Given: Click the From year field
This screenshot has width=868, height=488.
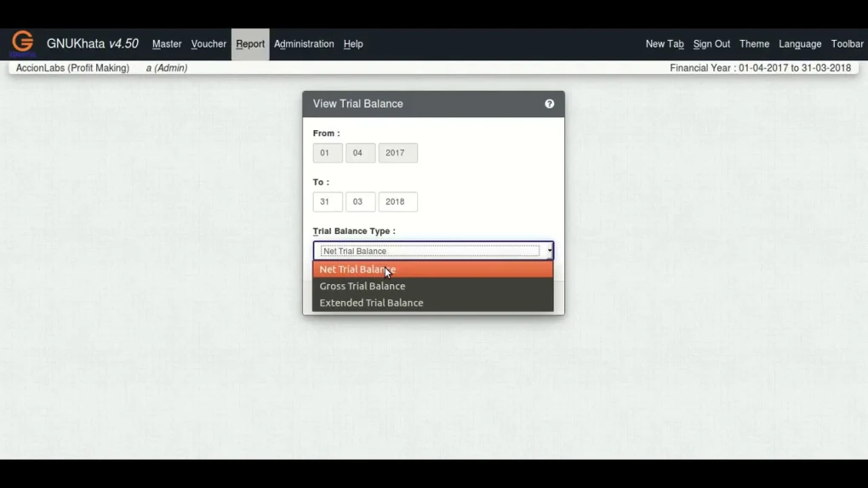Looking at the screenshot, I should (x=397, y=153).
